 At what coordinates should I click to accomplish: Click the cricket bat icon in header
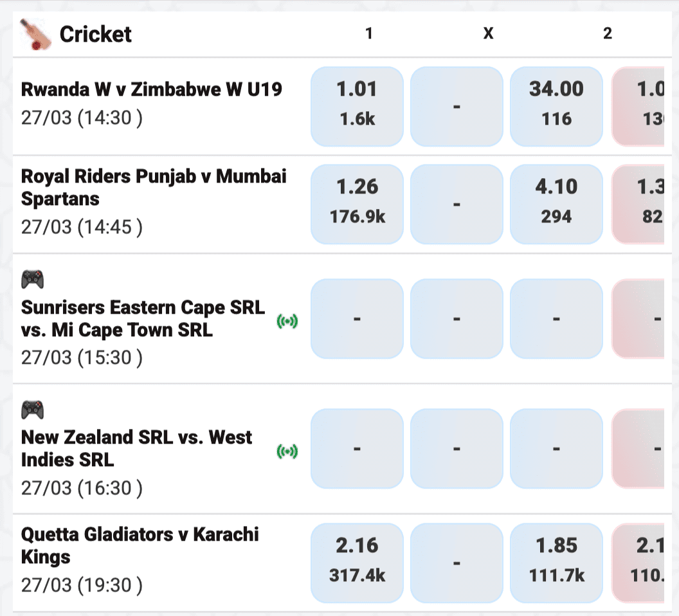pos(35,34)
